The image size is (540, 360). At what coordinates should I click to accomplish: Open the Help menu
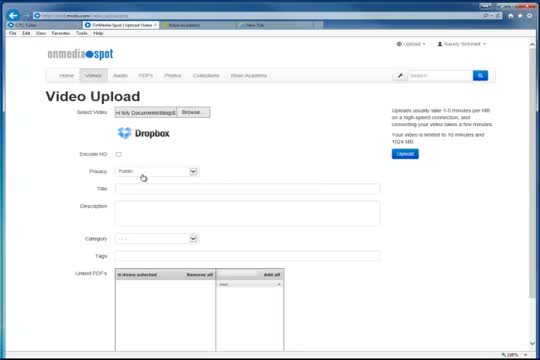[98, 33]
